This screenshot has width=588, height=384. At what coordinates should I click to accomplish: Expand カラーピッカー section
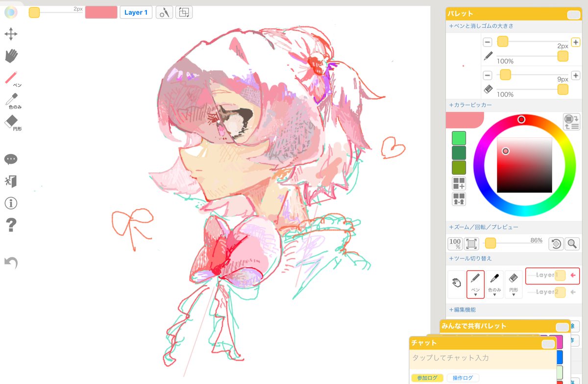pyautogui.click(x=470, y=105)
